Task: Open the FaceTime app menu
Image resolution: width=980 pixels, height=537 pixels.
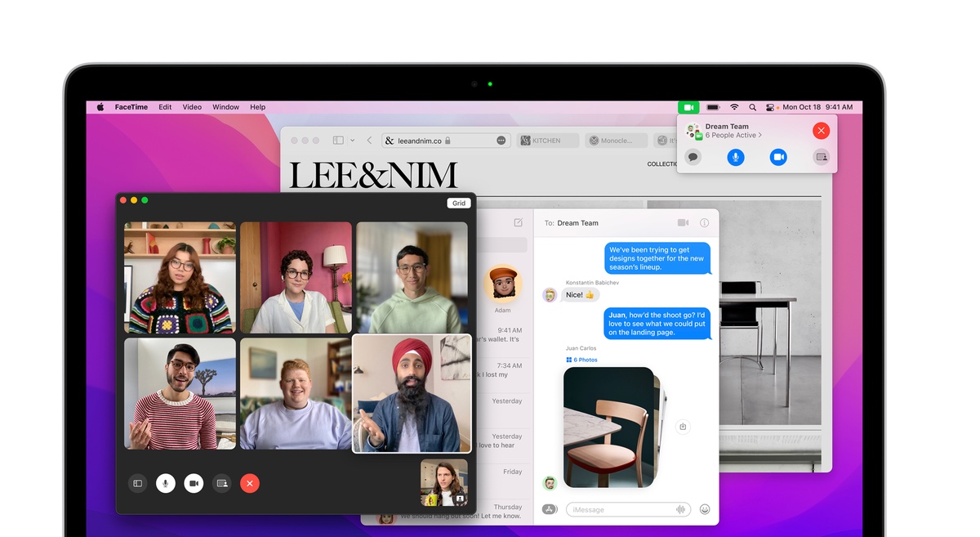Action: pyautogui.click(x=131, y=107)
